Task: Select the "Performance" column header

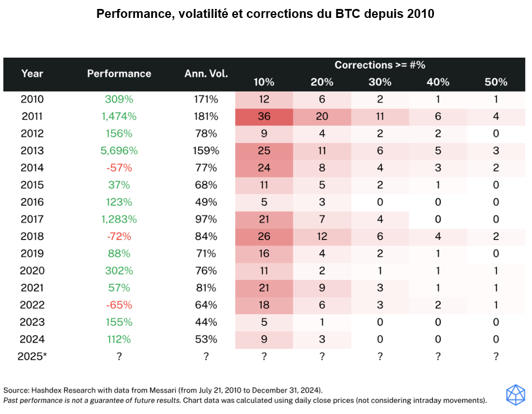Action: click(119, 73)
